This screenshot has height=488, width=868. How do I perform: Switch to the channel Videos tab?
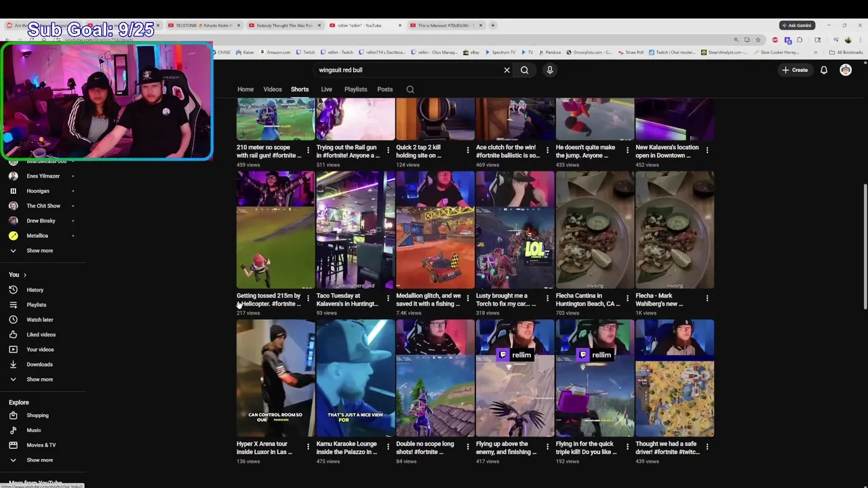point(273,89)
